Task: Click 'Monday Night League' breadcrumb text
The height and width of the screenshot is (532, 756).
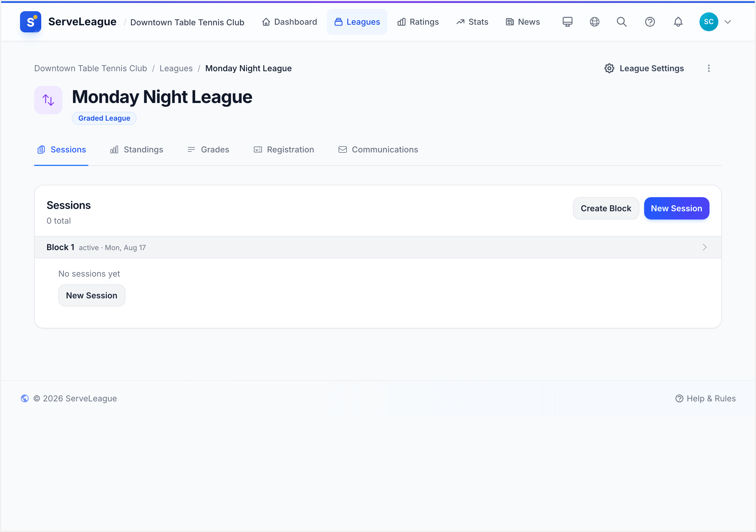Action: click(x=248, y=68)
